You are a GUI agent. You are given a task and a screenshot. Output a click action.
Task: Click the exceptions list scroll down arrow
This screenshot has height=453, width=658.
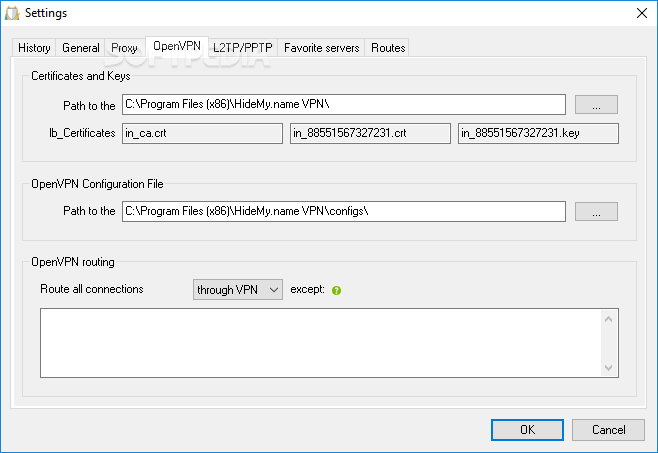point(608,368)
